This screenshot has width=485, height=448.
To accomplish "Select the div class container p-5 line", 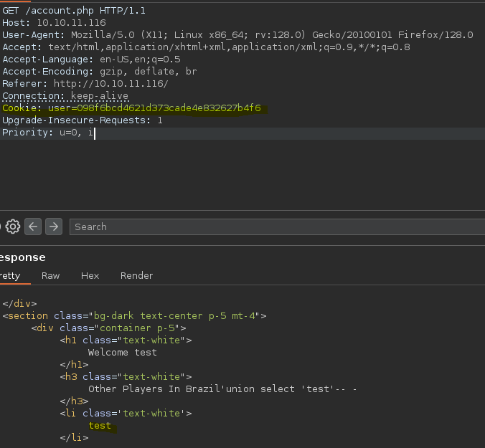I will (108, 328).
